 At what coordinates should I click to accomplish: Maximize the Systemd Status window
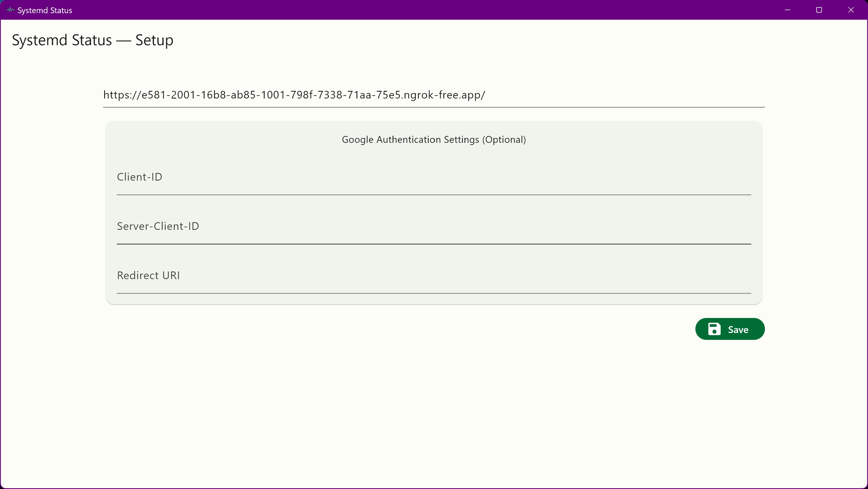[820, 10]
